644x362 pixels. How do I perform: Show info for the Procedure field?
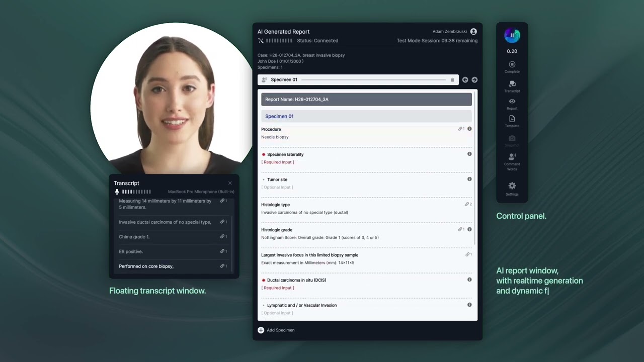tap(469, 129)
